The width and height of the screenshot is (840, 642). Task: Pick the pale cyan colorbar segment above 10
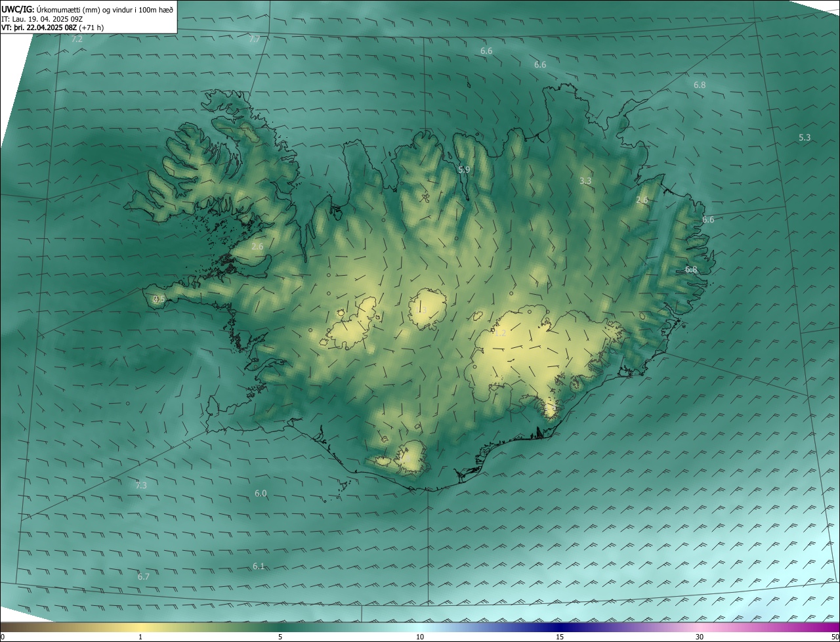click(x=420, y=628)
